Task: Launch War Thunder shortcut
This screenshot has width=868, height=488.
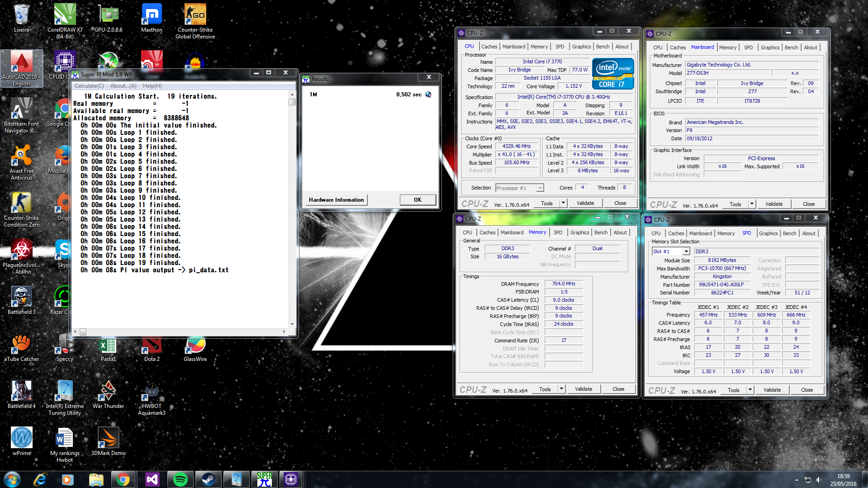Action: click(108, 394)
